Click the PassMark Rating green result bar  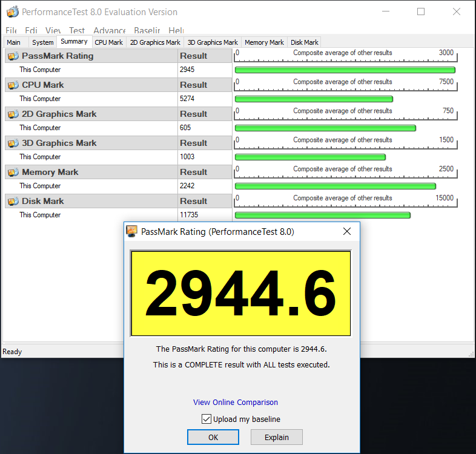click(345, 70)
